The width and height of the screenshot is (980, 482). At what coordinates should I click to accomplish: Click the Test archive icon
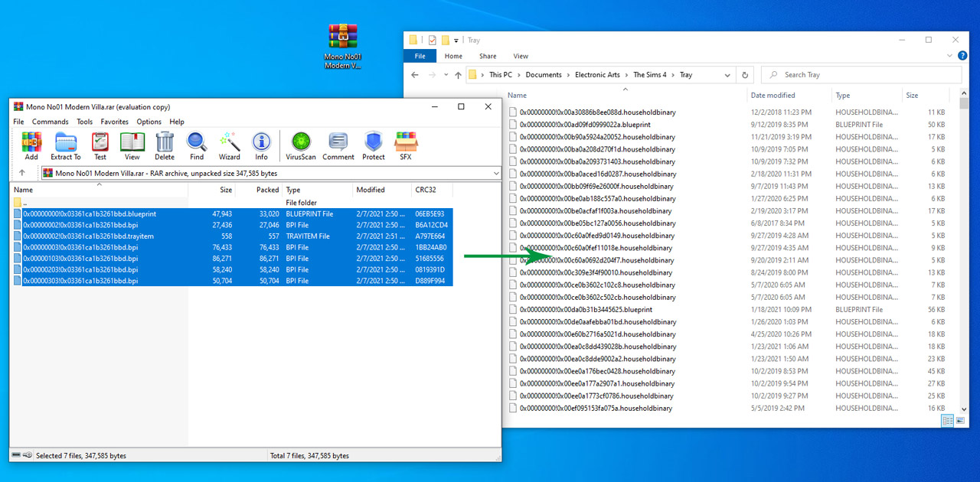point(100,145)
